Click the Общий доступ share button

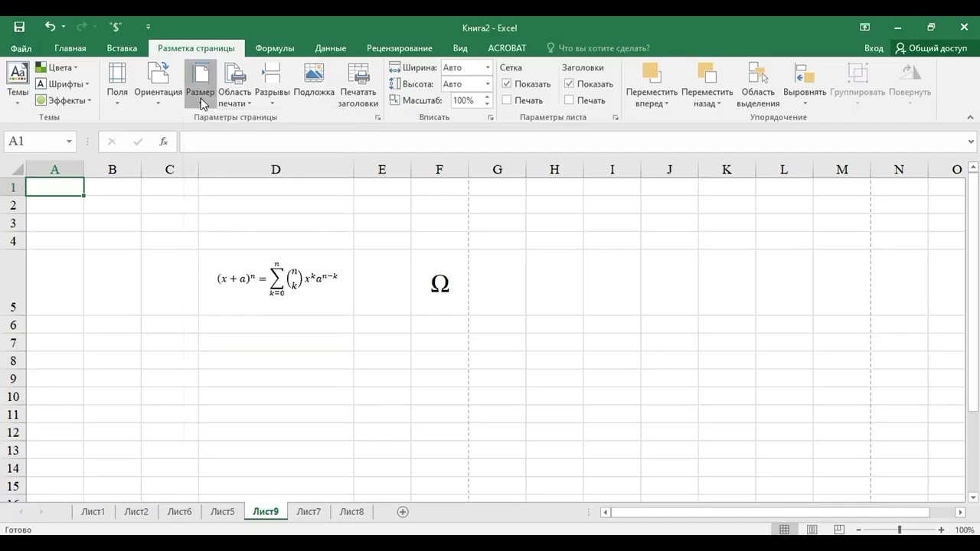click(932, 48)
